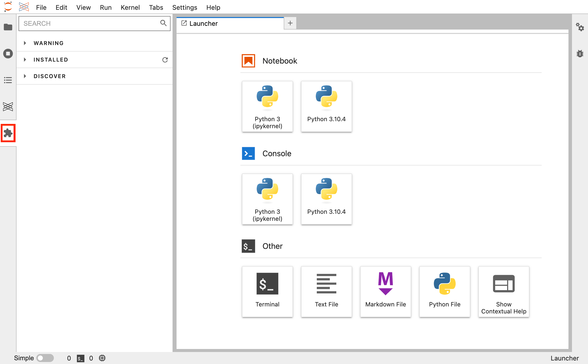Open a new Launcher with the plus button
588x364 pixels.
(x=290, y=23)
